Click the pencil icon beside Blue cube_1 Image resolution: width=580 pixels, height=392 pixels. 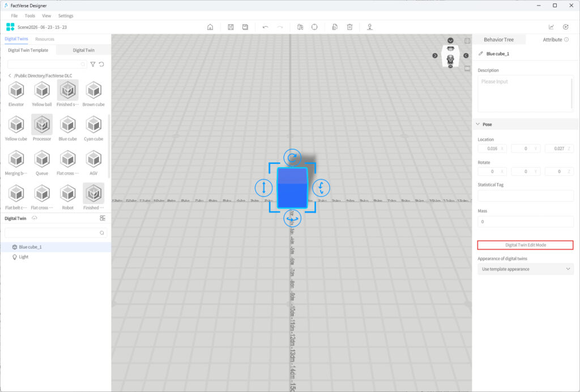coord(480,54)
